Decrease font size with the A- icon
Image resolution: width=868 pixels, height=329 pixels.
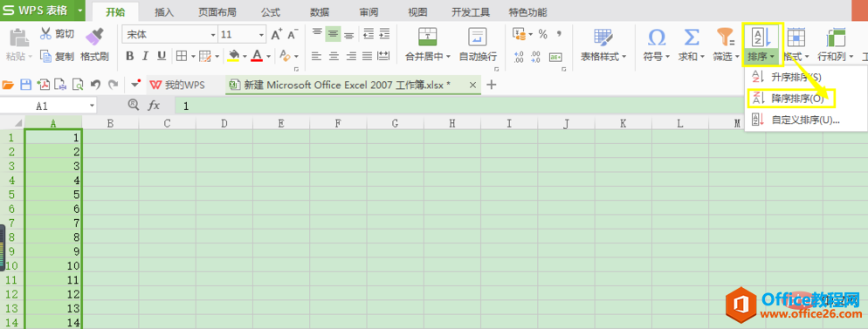click(x=293, y=35)
